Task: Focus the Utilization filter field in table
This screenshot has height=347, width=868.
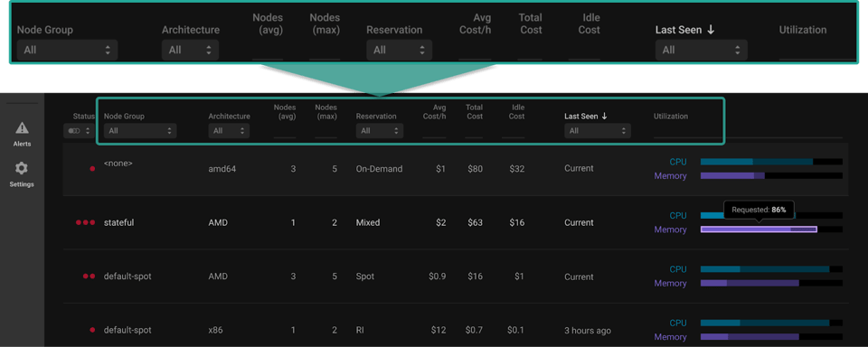Action: tap(748, 131)
